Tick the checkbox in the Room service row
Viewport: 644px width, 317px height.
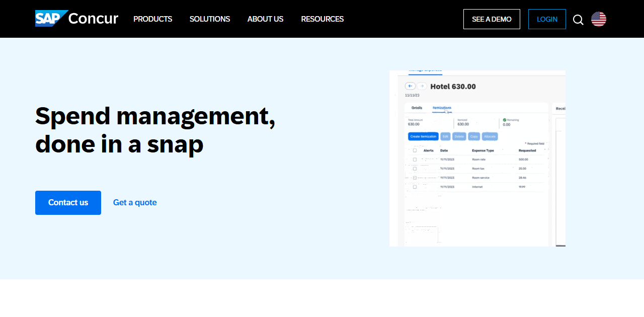[x=415, y=178]
